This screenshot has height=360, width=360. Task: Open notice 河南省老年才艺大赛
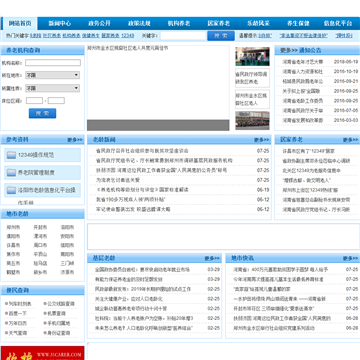click(303, 62)
